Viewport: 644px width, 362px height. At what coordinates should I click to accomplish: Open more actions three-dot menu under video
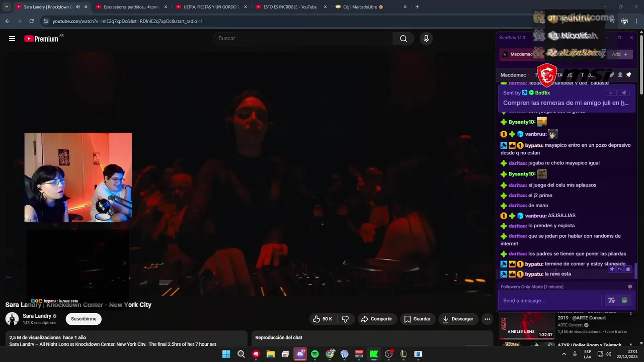pyautogui.click(x=487, y=319)
